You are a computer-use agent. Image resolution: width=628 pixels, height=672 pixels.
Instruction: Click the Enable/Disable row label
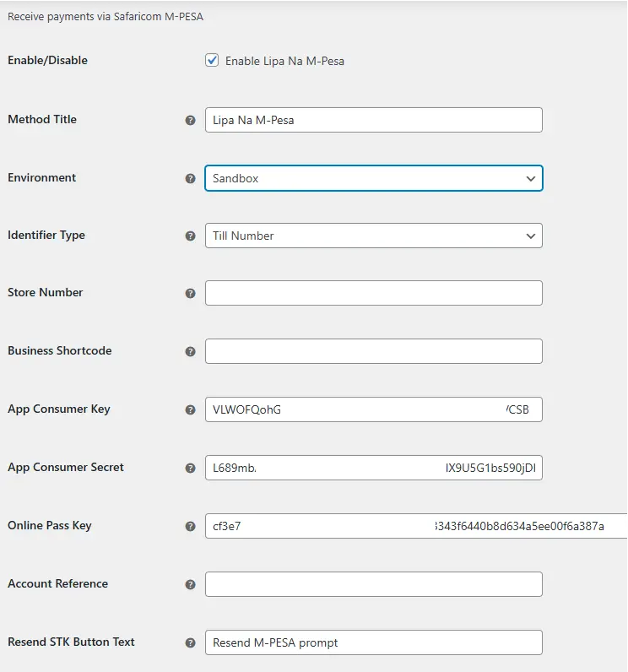47,61
